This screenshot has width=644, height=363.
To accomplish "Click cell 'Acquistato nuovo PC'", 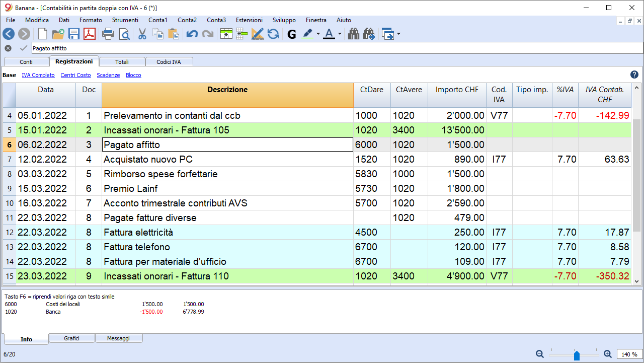I will coord(227,160).
